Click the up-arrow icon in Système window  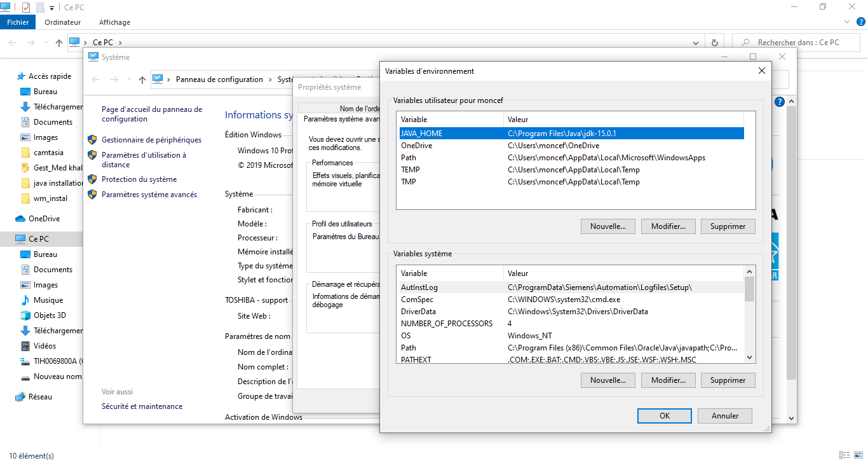[142, 79]
